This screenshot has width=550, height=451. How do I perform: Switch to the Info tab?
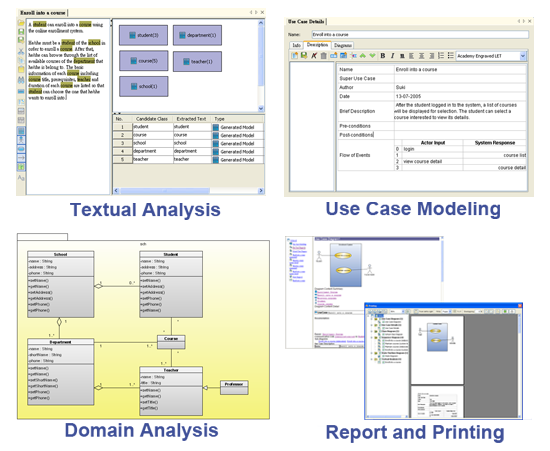[296, 45]
